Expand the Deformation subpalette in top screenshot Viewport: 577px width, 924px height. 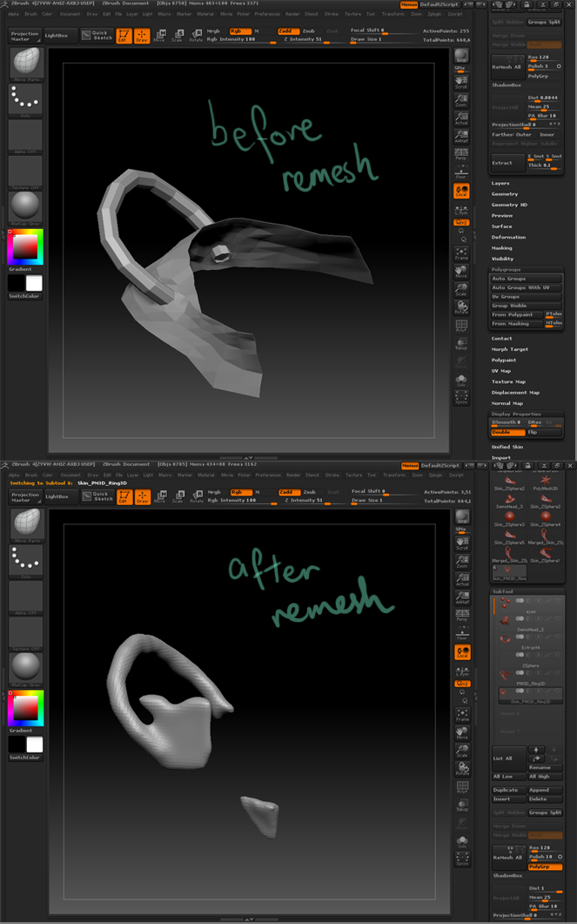[x=509, y=237]
